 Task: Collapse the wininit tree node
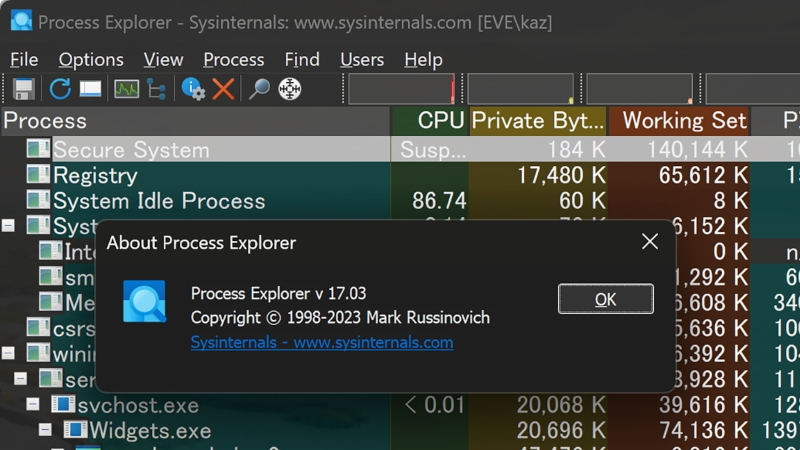tap(8, 353)
